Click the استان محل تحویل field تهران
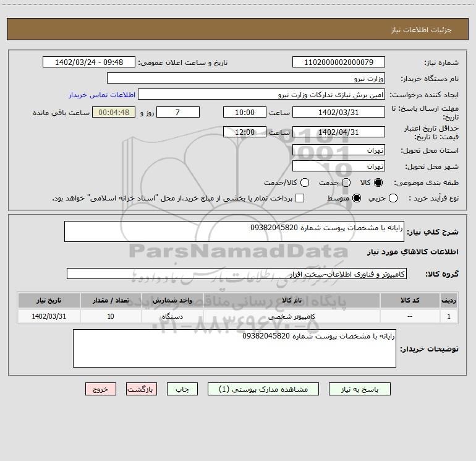This screenshot has height=461, width=476. pos(339,150)
